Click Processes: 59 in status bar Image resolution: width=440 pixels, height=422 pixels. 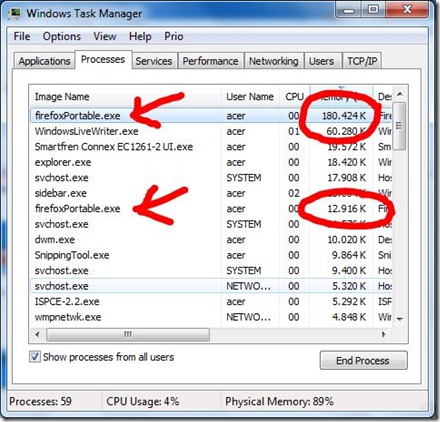[40, 401]
